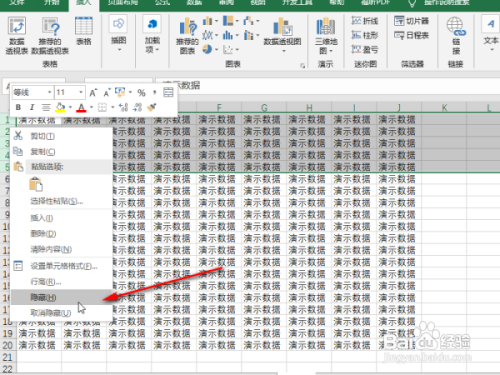Image resolution: width=500 pixels, height=375 pixels.
Task: Apply borders in mini toolbar
Action: [x=102, y=107]
